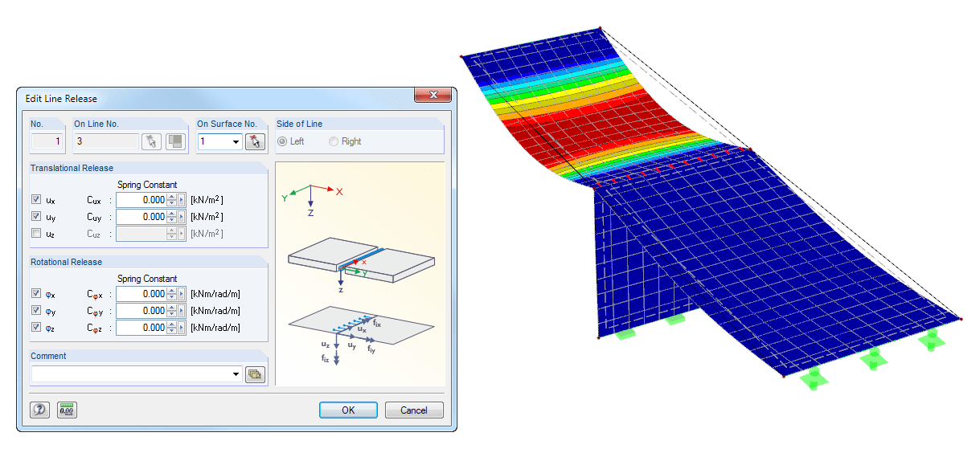Click the No. field showing 1
This screenshot has height=457, width=980.
point(47,142)
